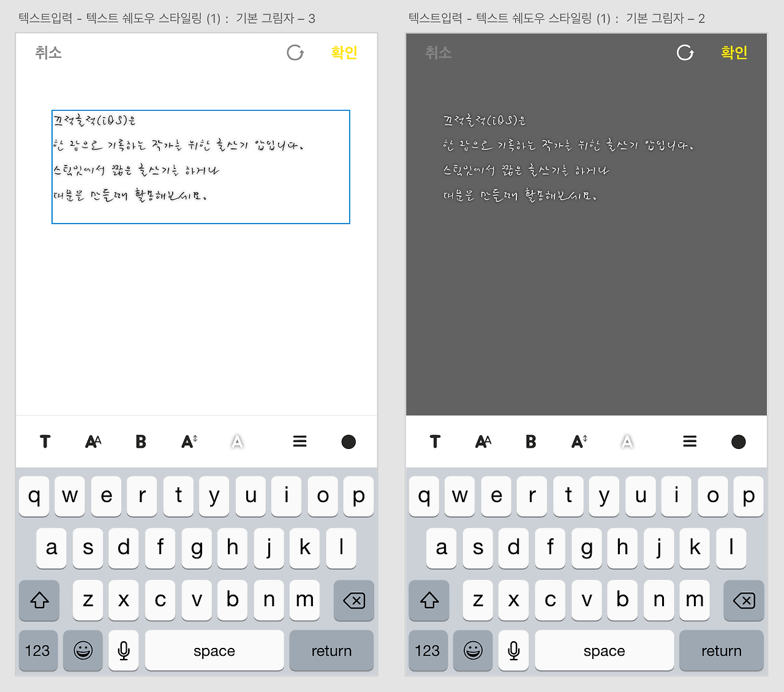Toggle text shadow A icon in left toolbar
Image resolution: width=784 pixels, height=692 pixels.
[x=237, y=442]
